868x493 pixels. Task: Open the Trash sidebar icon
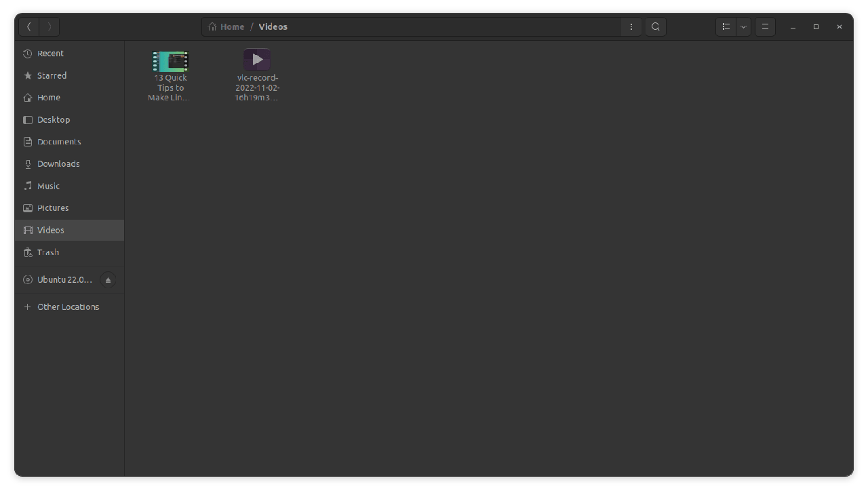coord(28,252)
